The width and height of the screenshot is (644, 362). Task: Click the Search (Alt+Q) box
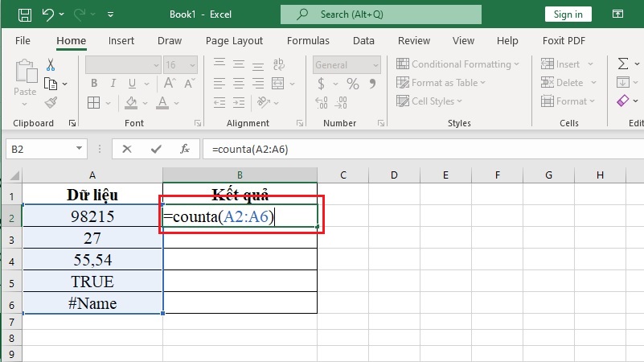[381, 14]
